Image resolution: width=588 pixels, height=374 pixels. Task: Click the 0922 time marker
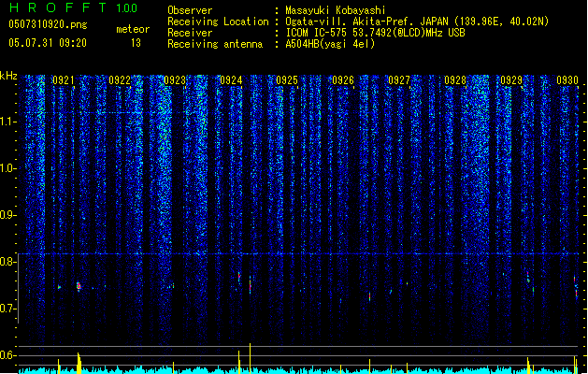click(x=120, y=80)
